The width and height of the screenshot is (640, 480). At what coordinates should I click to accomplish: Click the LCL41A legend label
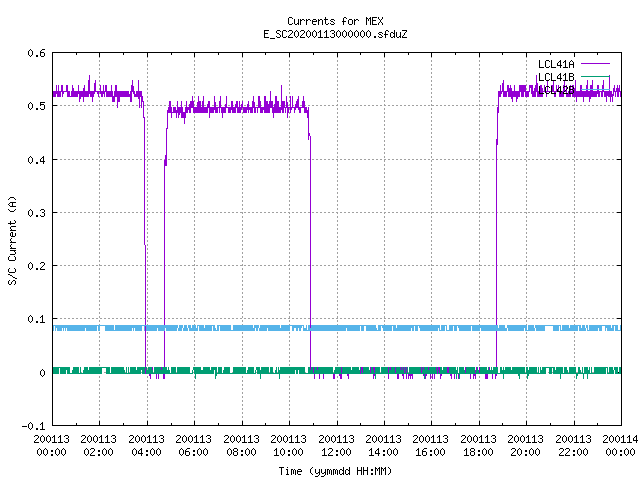[x=556, y=64]
